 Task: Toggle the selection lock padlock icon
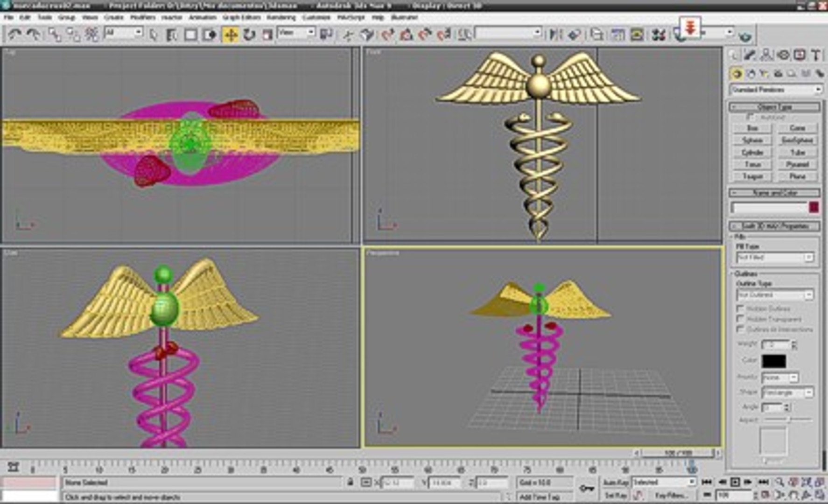350,482
